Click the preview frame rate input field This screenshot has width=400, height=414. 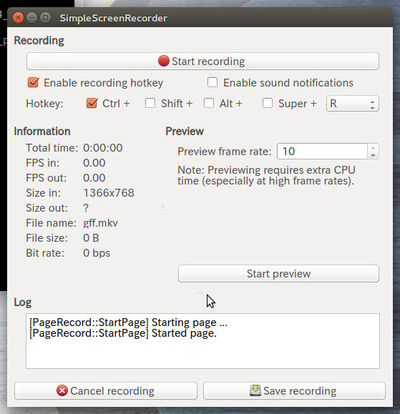click(x=322, y=151)
